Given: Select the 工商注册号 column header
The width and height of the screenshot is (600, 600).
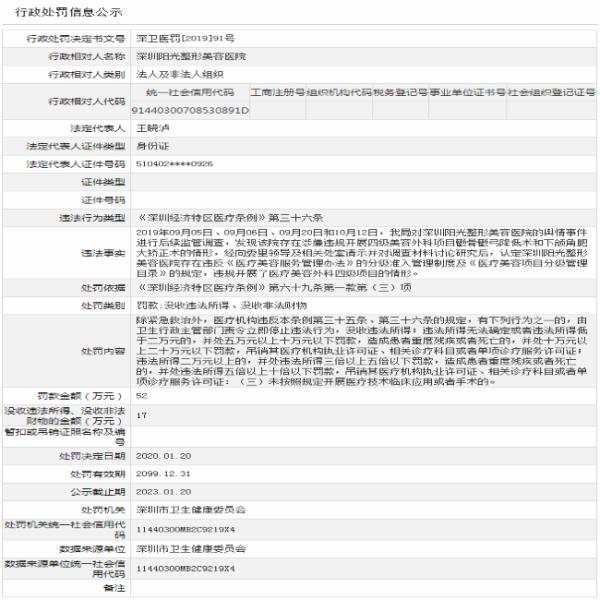Looking at the screenshot, I should [x=277, y=92].
